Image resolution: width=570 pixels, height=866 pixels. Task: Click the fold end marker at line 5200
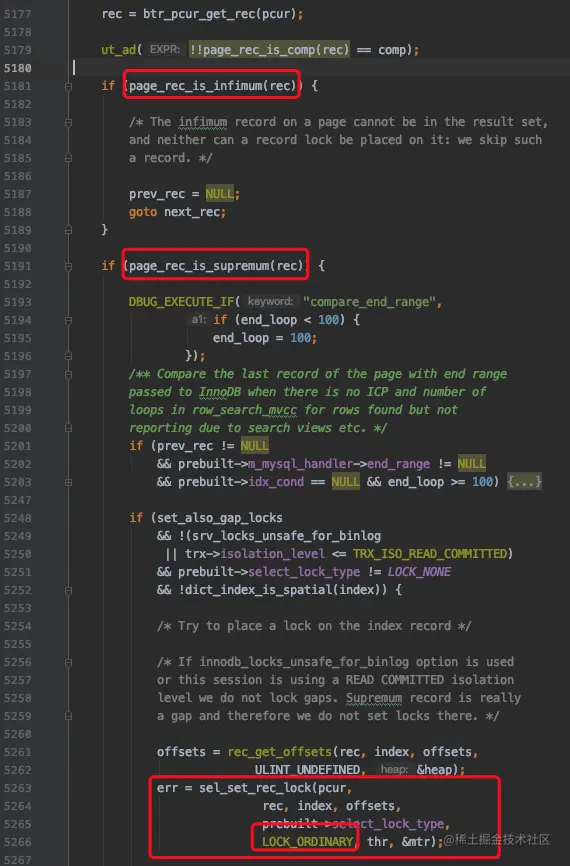[68, 428]
